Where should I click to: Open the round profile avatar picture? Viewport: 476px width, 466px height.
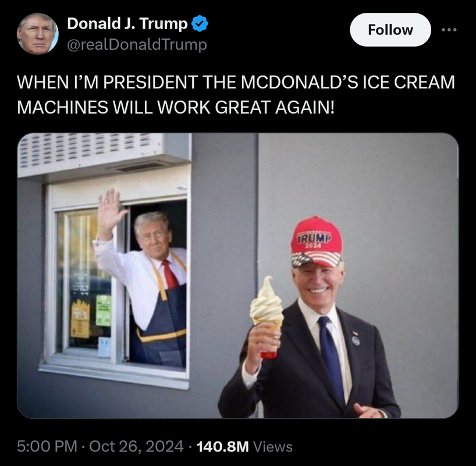pyautogui.click(x=38, y=34)
